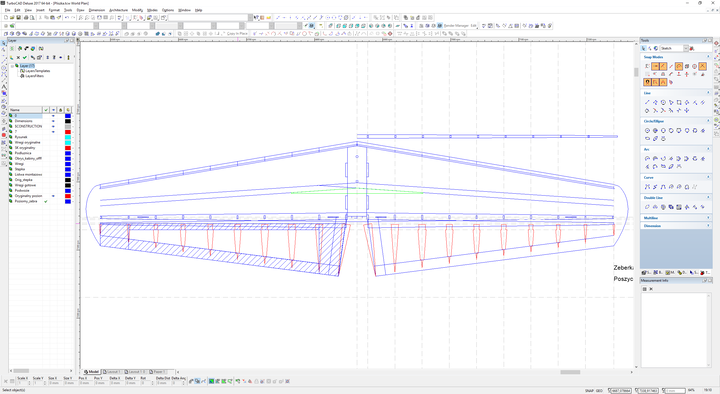
Task: Select the first Curve tool icon
Action: tap(647, 187)
